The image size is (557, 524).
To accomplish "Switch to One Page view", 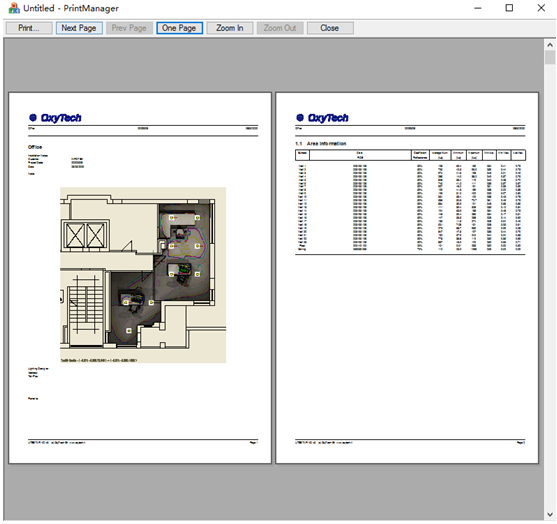I will click(x=179, y=28).
